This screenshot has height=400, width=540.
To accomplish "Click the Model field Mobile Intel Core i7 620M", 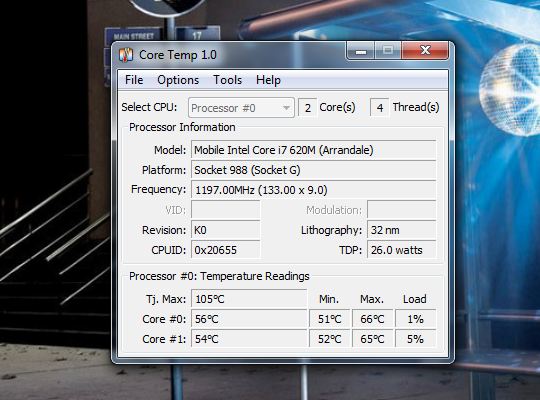I will point(314,150).
